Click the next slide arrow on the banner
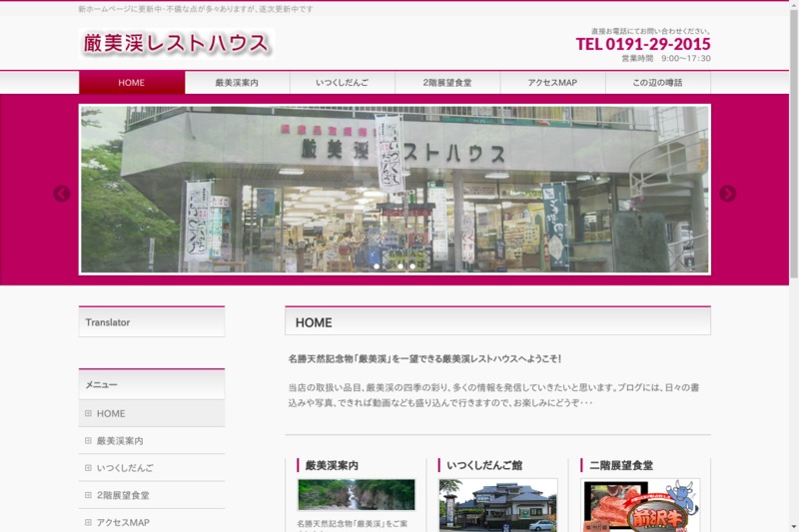 click(x=727, y=194)
